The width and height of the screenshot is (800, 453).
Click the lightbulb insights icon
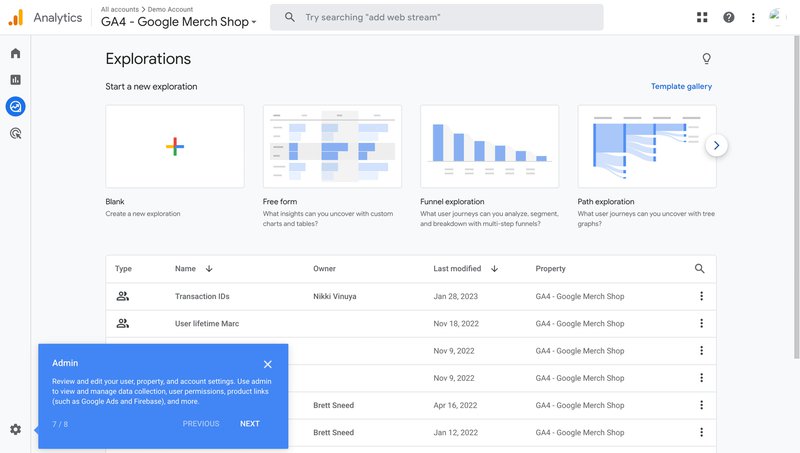[706, 59]
